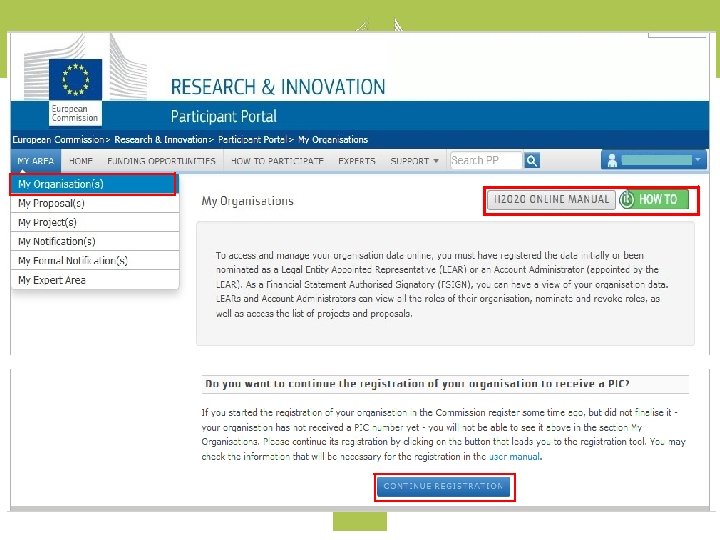The height and width of the screenshot is (540, 720).
Task: Open the MY AREA menu
Action: 36,161
